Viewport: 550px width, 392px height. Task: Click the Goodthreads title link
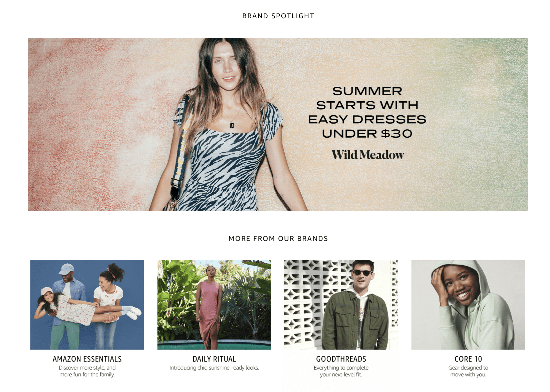coord(341,359)
